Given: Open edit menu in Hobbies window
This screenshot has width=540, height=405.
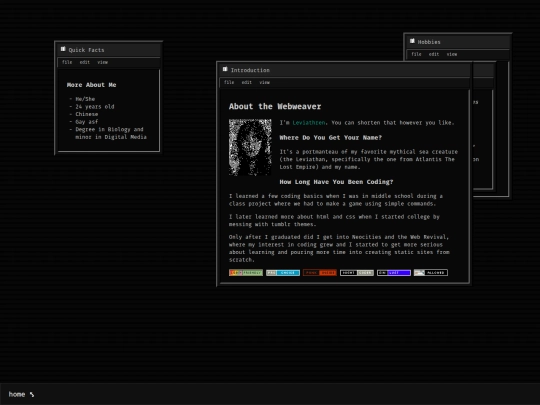Looking at the screenshot, I should (x=434, y=54).
